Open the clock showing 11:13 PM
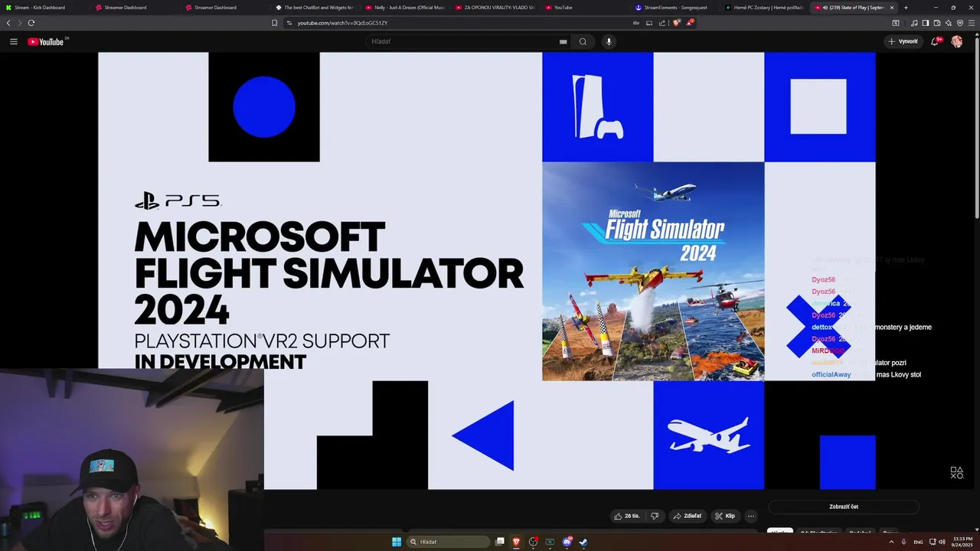This screenshot has width=980, height=551. tap(962, 542)
